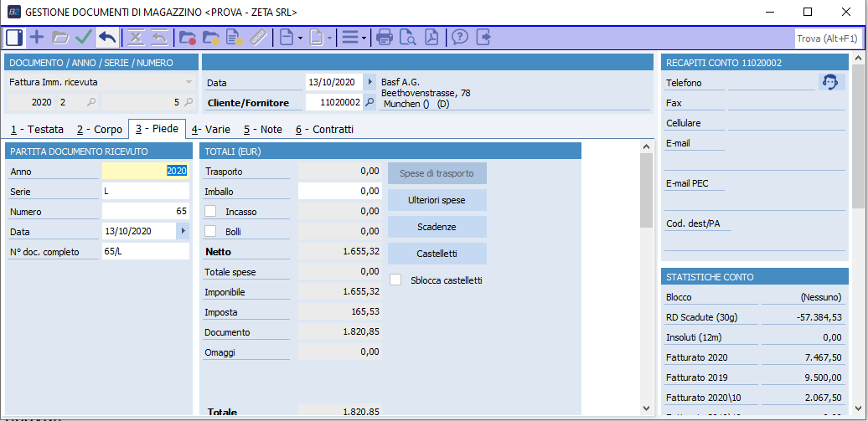Click the restore row arrow icon
868x421 pixels.
159,38
